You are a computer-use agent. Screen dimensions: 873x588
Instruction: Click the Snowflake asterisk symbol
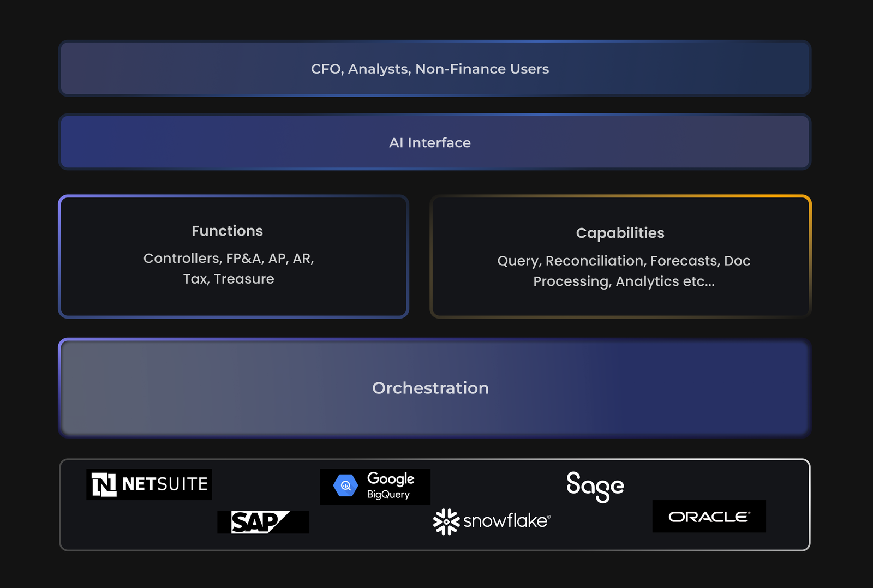[x=446, y=521]
